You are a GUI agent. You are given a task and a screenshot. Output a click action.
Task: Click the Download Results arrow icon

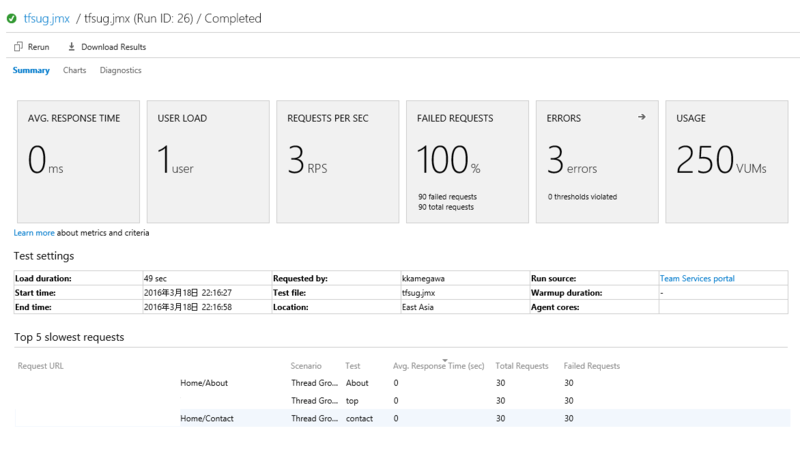pos(72,47)
